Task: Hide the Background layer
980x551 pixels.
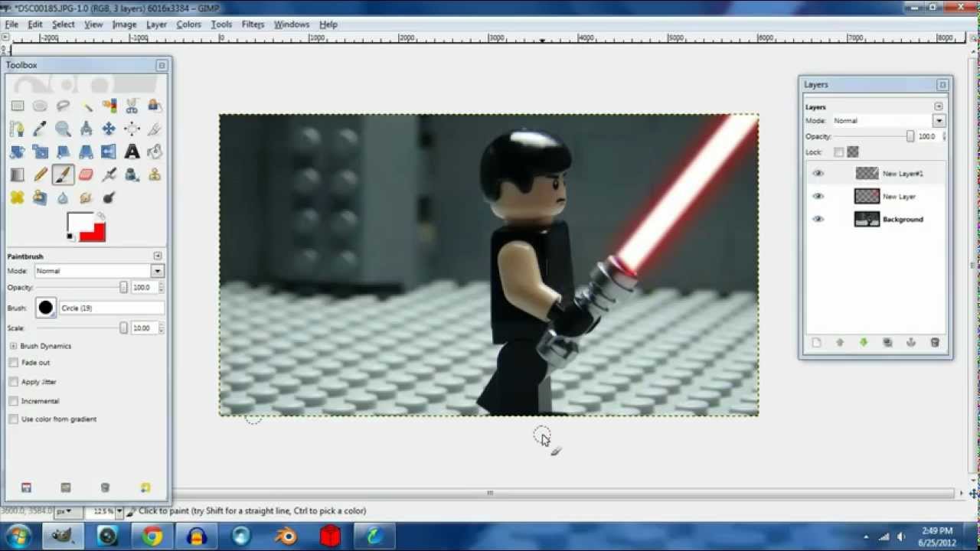Action: tap(818, 220)
